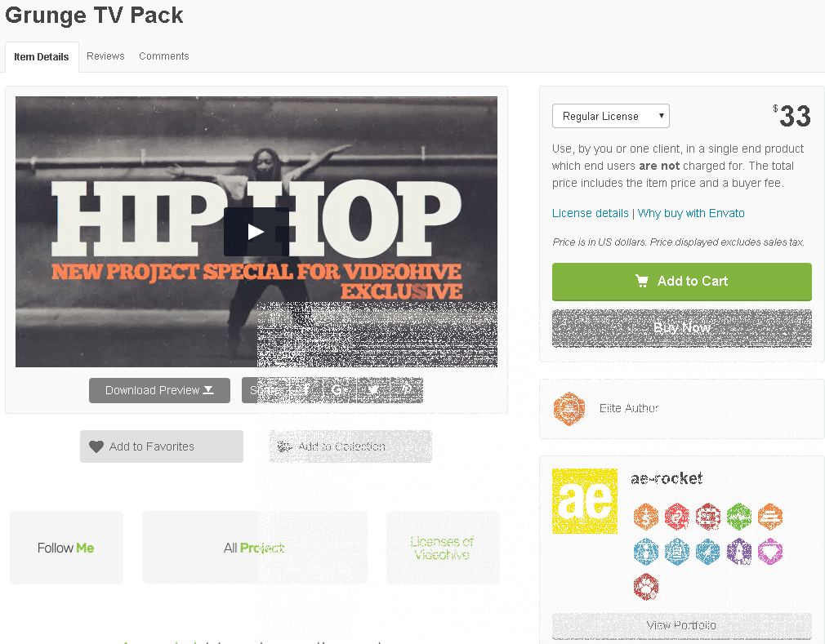Share on Pinterest icon

coord(406,390)
